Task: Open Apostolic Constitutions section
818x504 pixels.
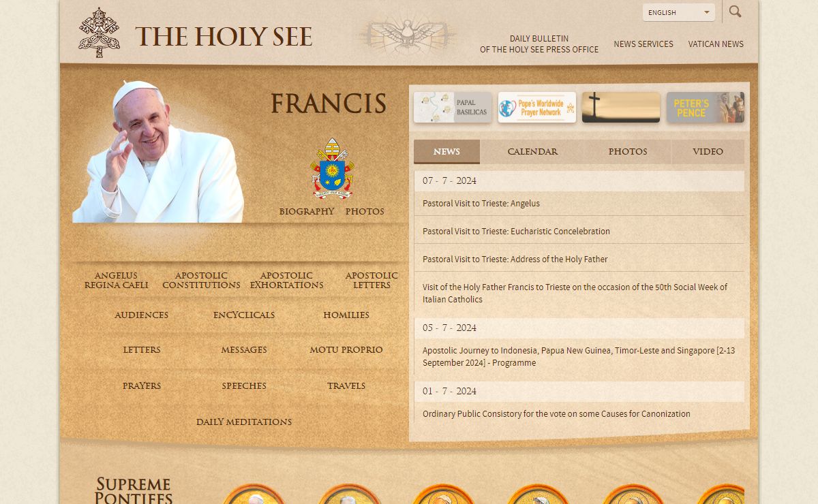Action: point(201,281)
